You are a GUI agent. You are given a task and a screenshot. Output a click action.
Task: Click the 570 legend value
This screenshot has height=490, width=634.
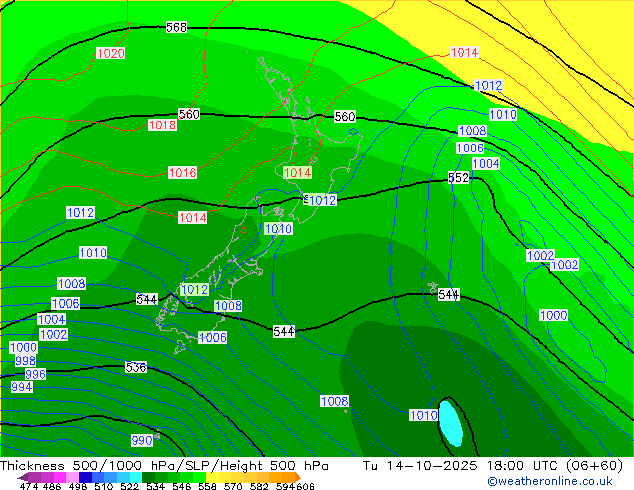233,486
